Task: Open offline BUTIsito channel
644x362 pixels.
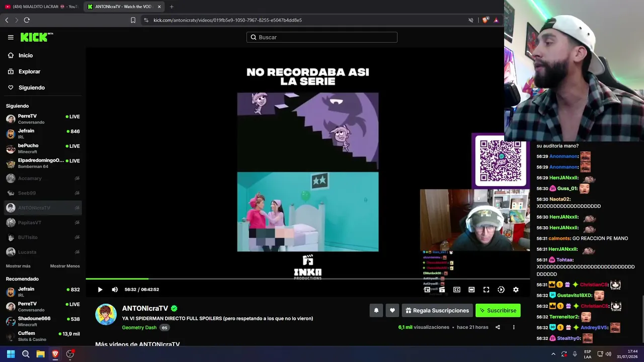Action: (43, 237)
